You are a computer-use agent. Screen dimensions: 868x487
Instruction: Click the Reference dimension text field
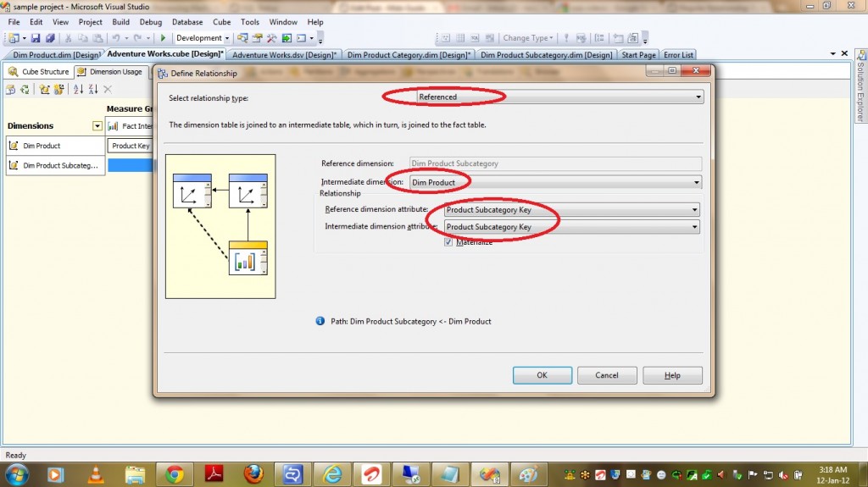(x=555, y=163)
